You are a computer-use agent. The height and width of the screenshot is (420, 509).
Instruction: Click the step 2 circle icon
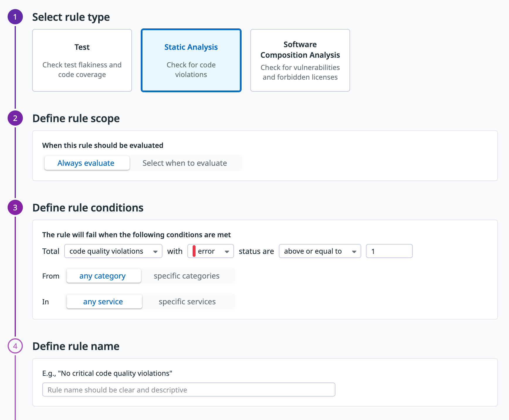tap(15, 118)
